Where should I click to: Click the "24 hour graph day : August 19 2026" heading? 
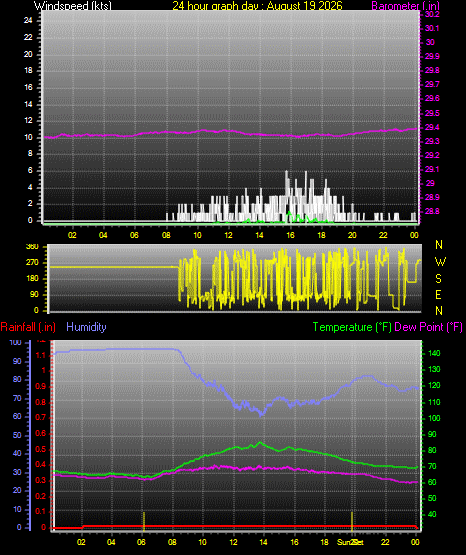pyautogui.click(x=258, y=6)
